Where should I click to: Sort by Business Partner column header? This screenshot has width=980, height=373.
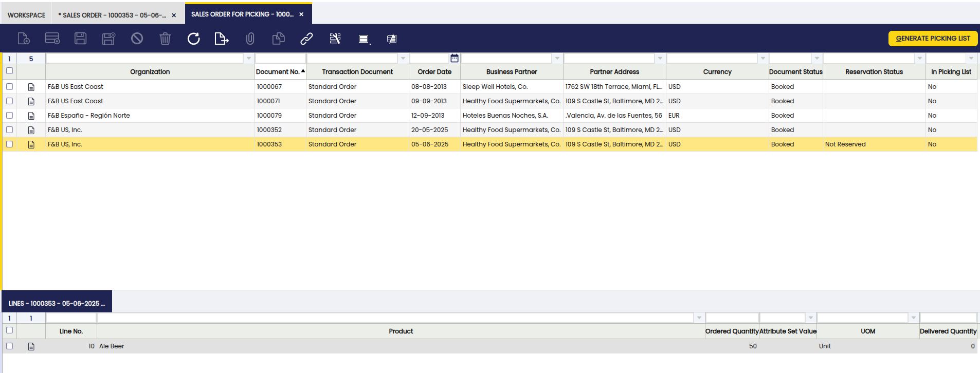coord(512,72)
